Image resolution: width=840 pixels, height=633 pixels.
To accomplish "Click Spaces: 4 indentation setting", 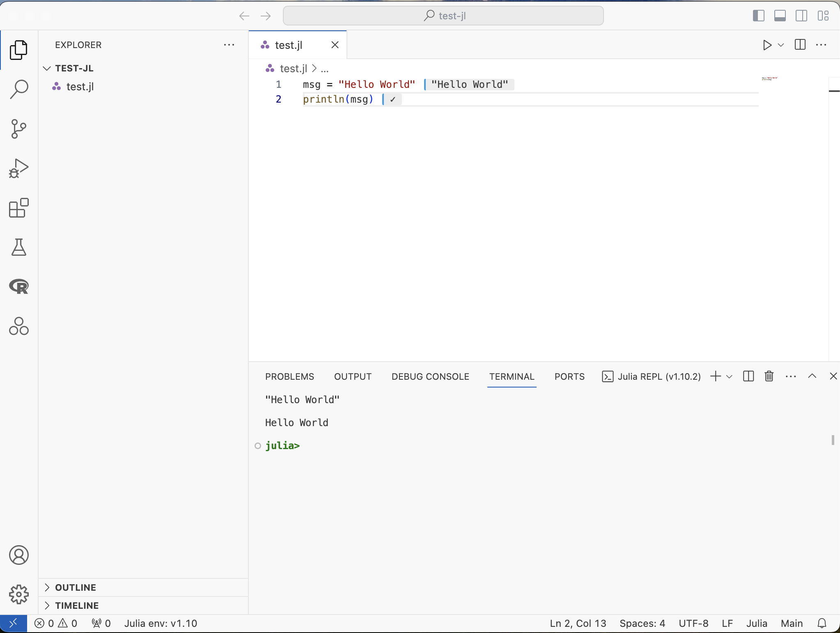I will (642, 624).
